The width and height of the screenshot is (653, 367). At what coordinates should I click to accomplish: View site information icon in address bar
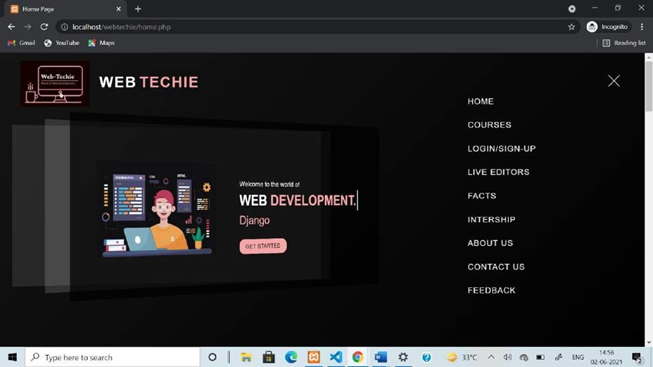65,27
